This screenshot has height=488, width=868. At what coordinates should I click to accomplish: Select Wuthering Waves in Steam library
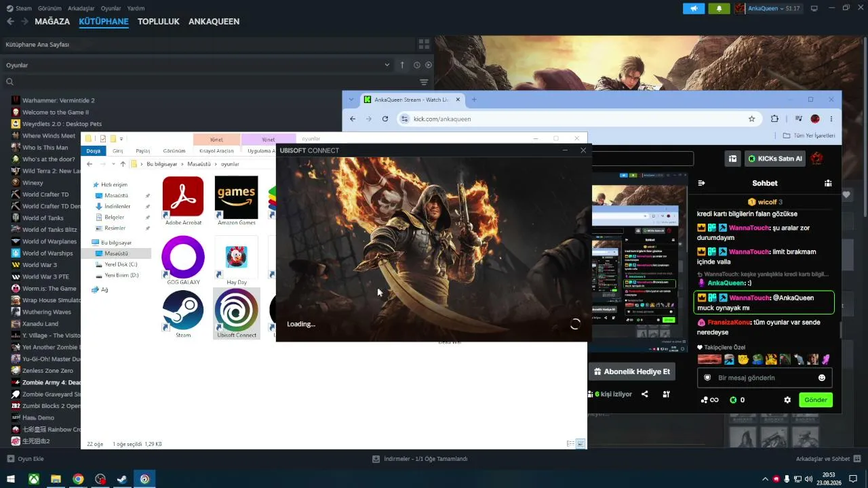pos(46,312)
